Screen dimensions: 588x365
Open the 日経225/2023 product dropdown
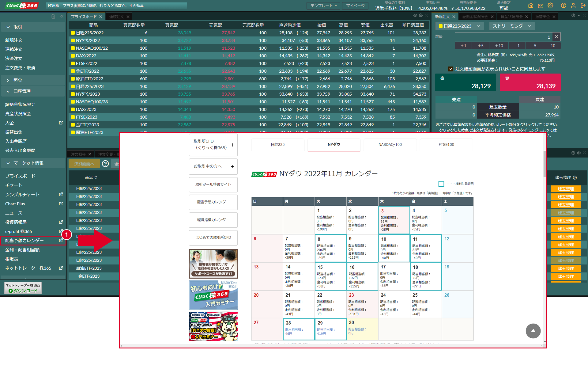460,26
